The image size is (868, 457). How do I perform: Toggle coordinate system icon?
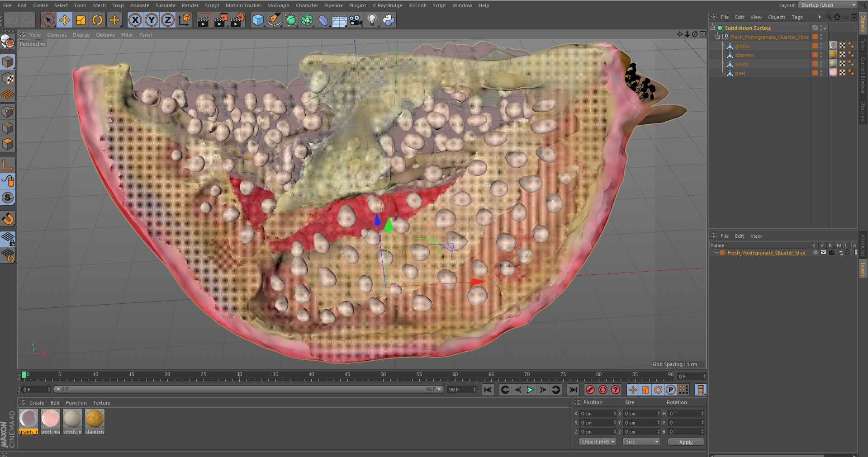185,20
